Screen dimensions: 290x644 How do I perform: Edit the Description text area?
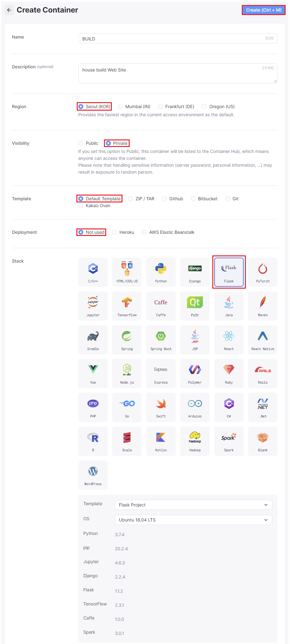pyautogui.click(x=178, y=73)
